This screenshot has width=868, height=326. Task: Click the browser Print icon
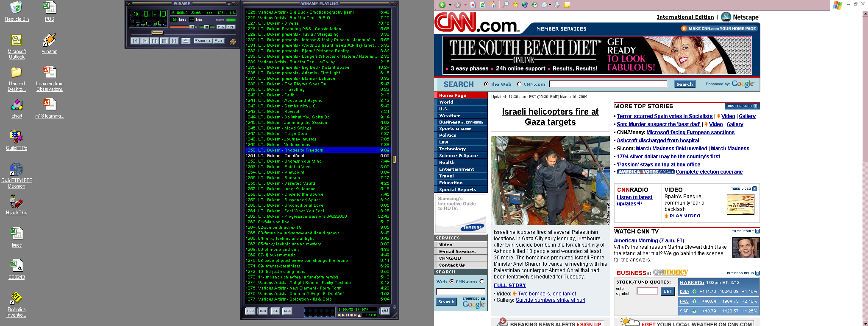557,5
